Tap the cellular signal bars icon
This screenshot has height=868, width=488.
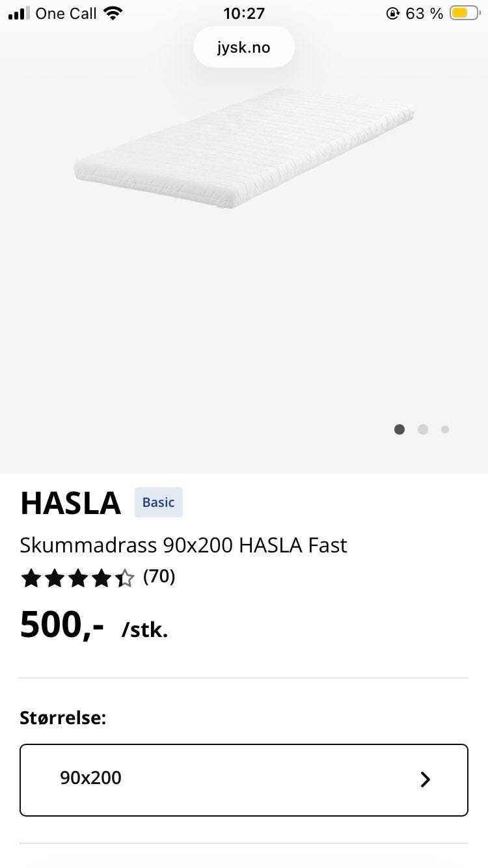(19, 14)
